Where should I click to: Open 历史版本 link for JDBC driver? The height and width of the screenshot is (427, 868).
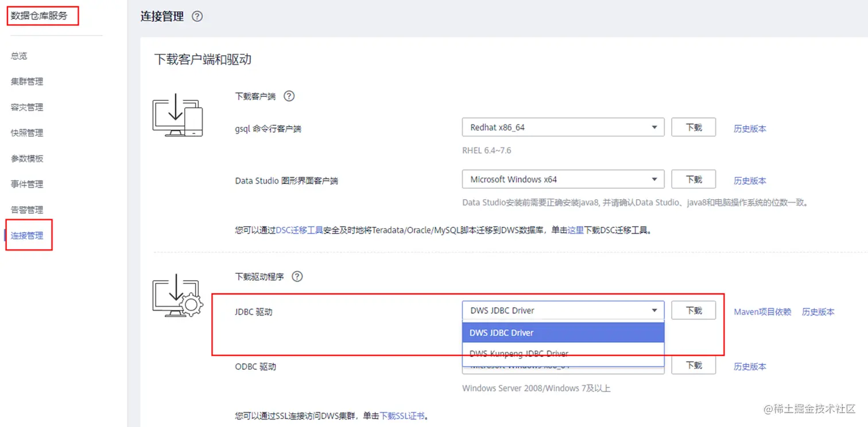818,312
